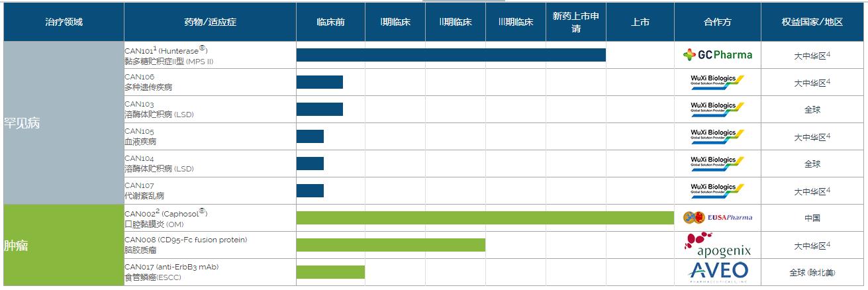Click WuXi Biologics logo in CAN105 row
The image size is (868, 290).
tap(717, 136)
